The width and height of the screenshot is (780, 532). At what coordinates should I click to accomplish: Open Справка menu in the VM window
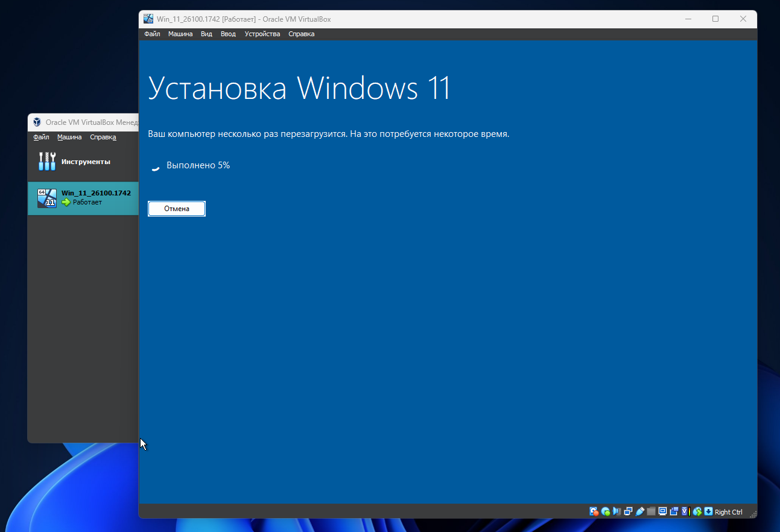pos(301,34)
